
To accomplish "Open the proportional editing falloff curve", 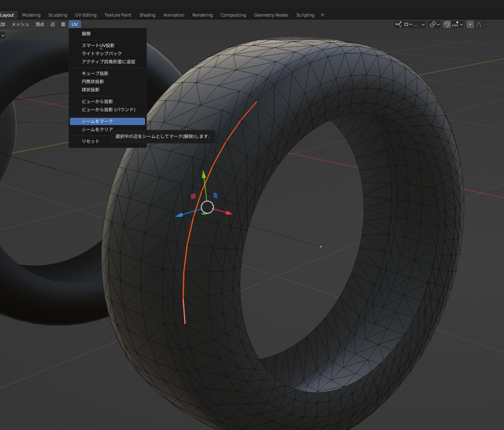I will tap(480, 24).
